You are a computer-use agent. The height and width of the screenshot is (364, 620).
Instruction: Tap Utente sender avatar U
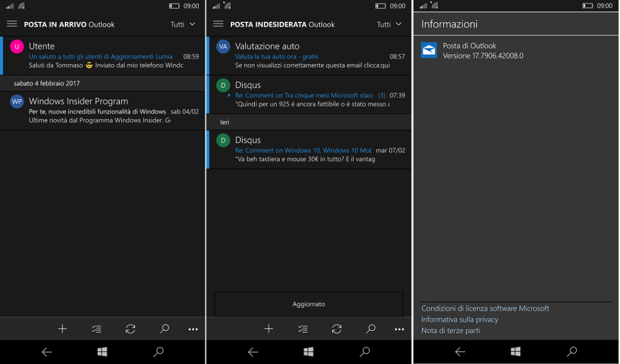[16, 47]
